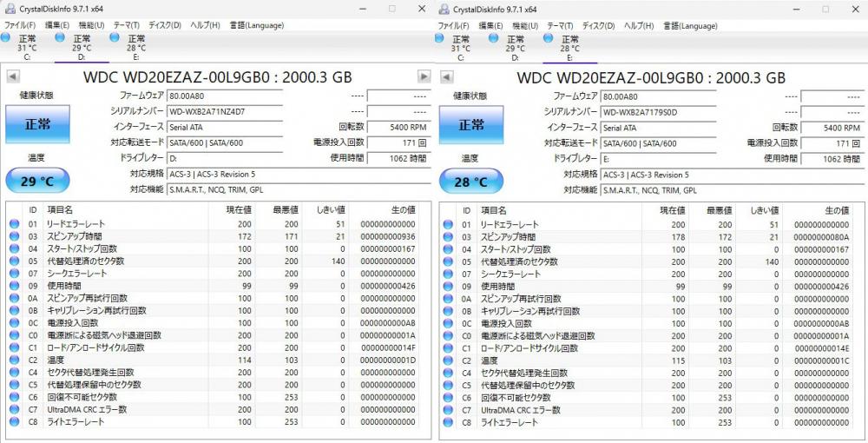
Task: Open 機能(U) menu in left window
Action: pyautogui.click(x=91, y=25)
